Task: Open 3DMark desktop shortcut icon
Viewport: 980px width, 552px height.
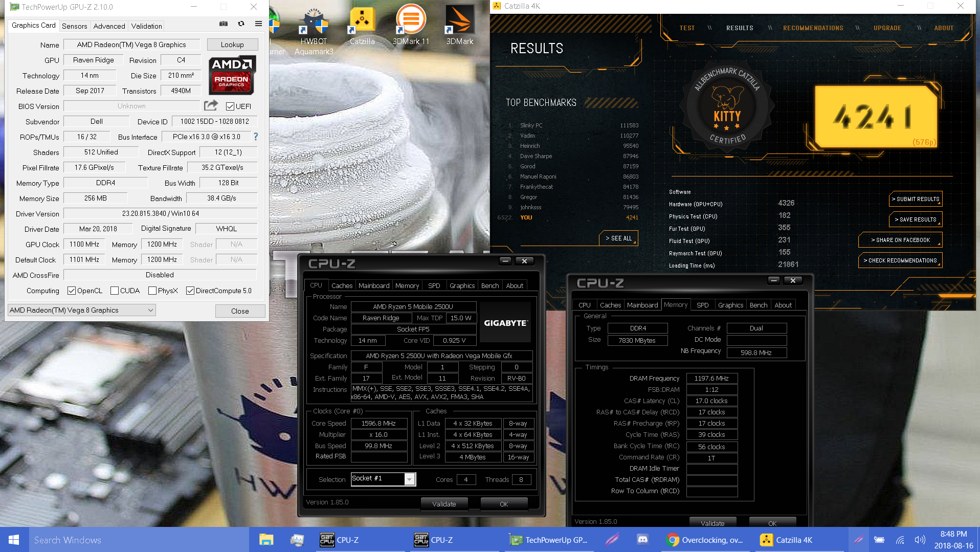Action: tap(459, 26)
